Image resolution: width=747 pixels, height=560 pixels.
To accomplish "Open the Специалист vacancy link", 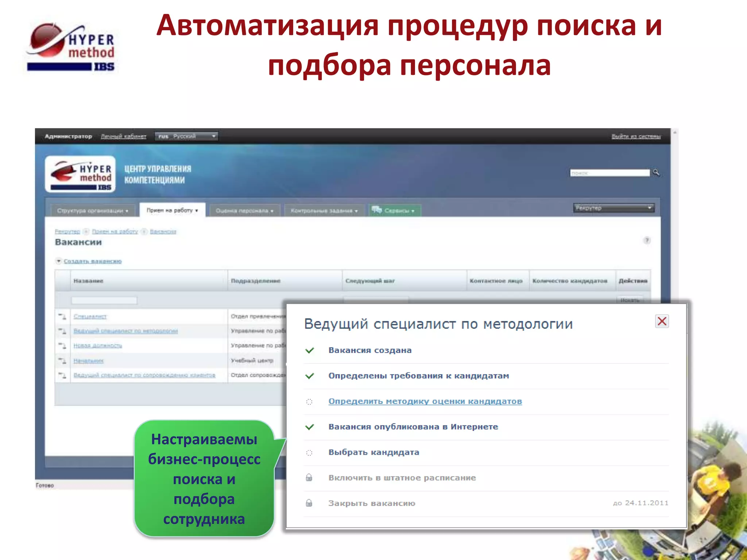I will (90, 316).
